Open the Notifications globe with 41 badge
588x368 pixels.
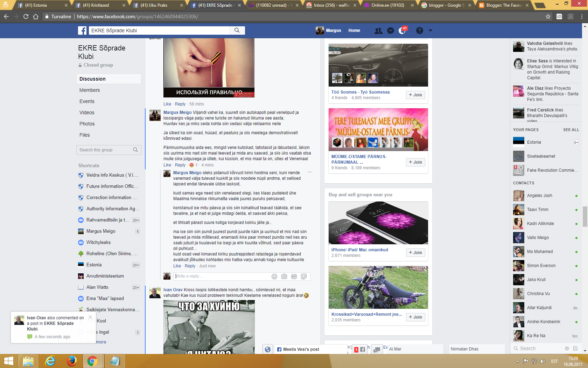[402, 31]
